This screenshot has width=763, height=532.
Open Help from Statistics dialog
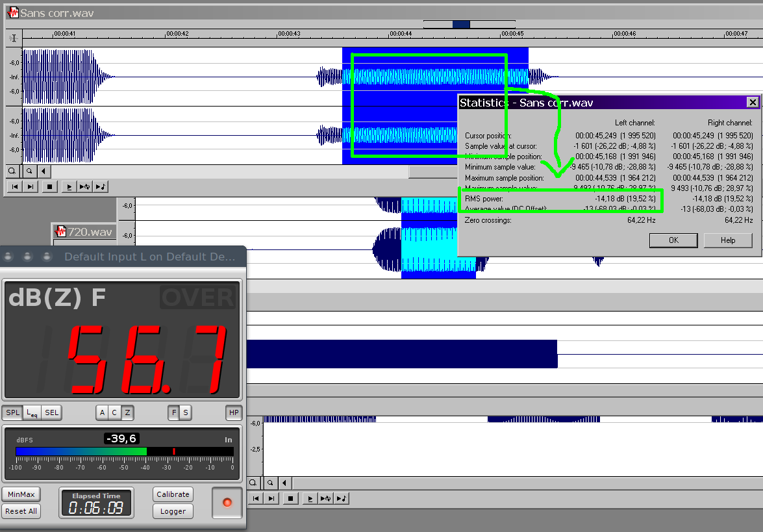pos(728,240)
